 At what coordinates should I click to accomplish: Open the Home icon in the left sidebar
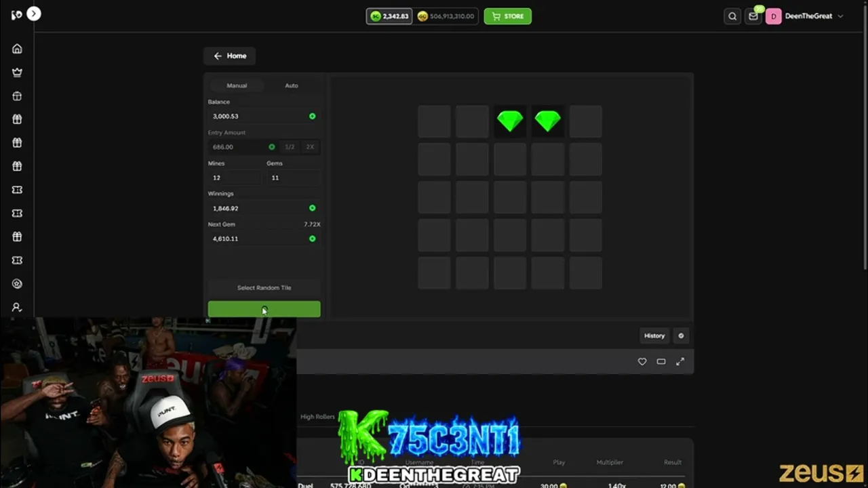[x=17, y=49]
